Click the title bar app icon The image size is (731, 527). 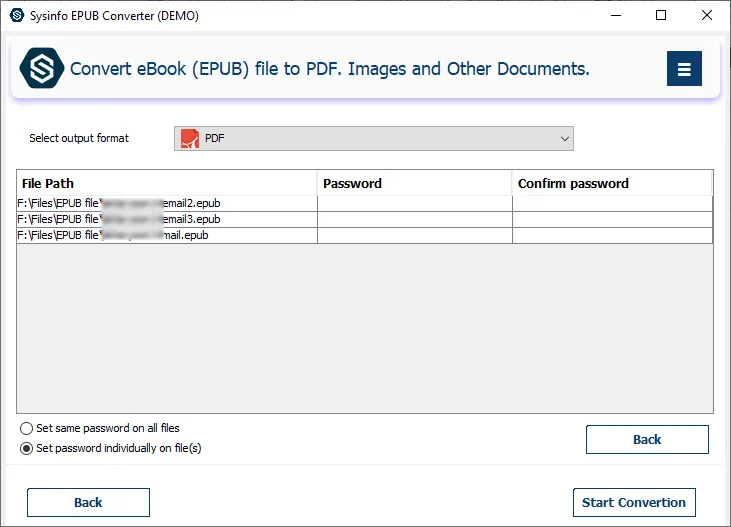(x=16, y=16)
